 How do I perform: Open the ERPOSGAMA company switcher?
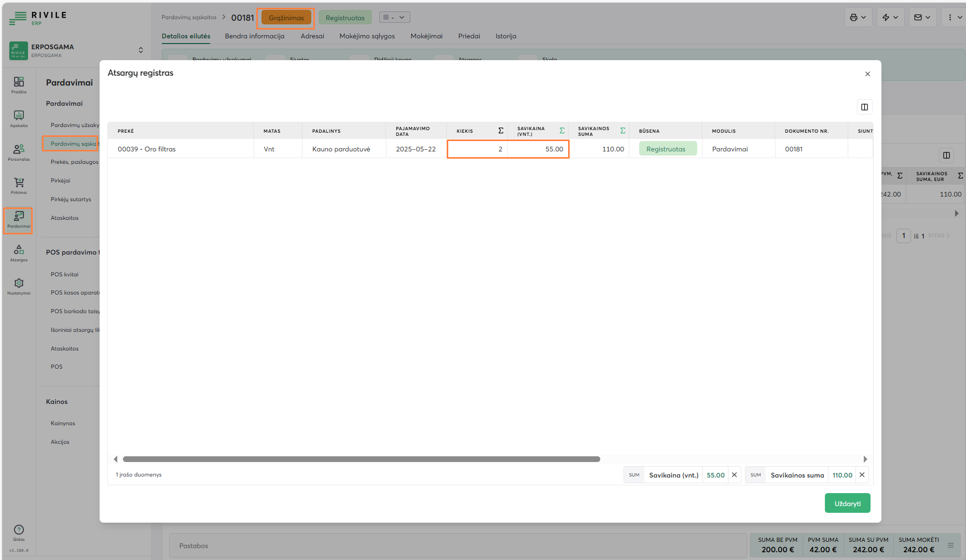tap(141, 50)
